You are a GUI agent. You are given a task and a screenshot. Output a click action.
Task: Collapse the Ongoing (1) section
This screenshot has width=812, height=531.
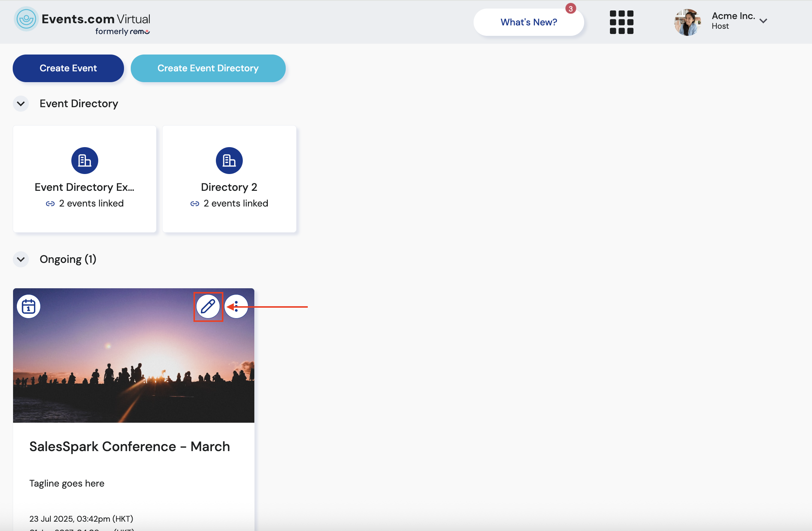(21, 259)
